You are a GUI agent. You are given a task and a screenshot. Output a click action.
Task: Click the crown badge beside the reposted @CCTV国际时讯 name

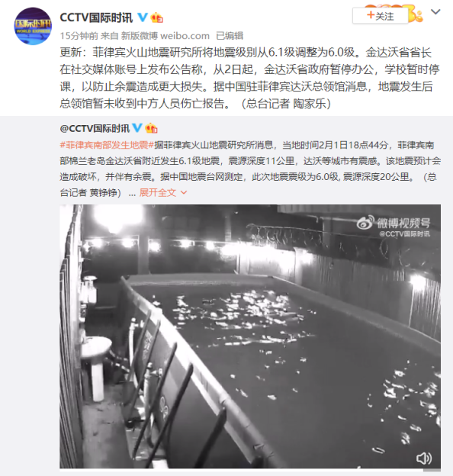[151, 128]
